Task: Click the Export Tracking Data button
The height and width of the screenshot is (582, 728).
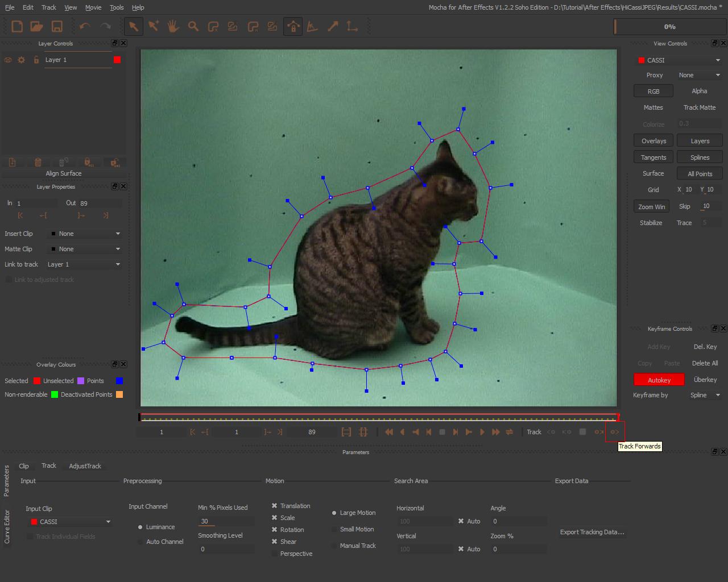Action: pyautogui.click(x=592, y=532)
